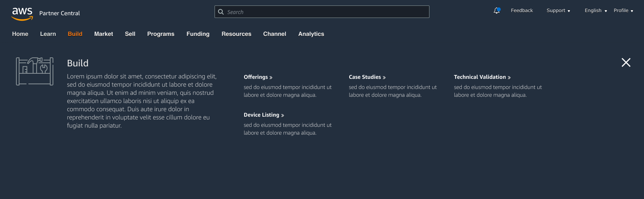Expand the Profile dropdown
644x199 pixels.
tap(623, 11)
